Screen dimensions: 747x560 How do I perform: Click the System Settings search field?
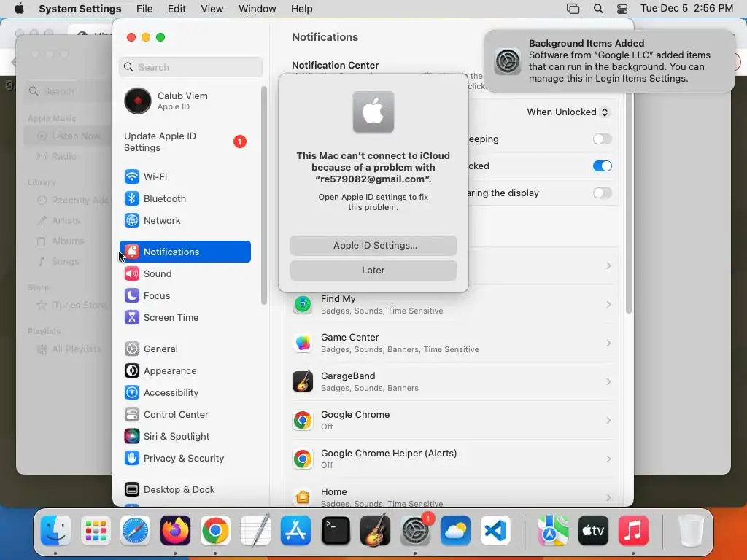190,67
